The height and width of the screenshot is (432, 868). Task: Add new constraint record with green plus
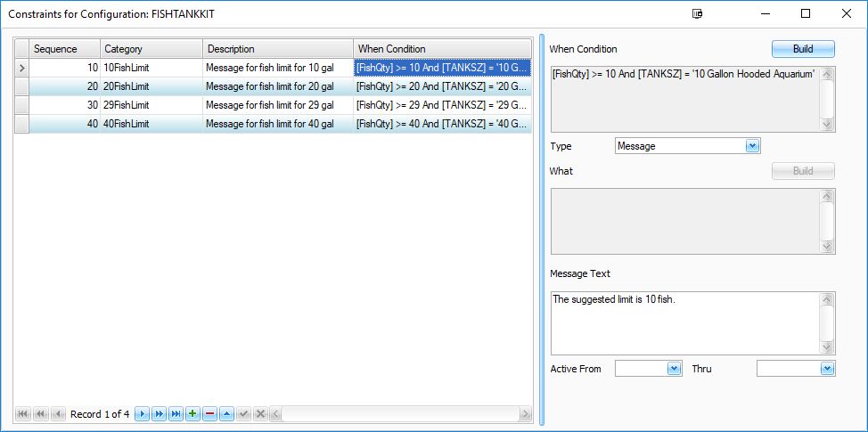tap(192, 414)
